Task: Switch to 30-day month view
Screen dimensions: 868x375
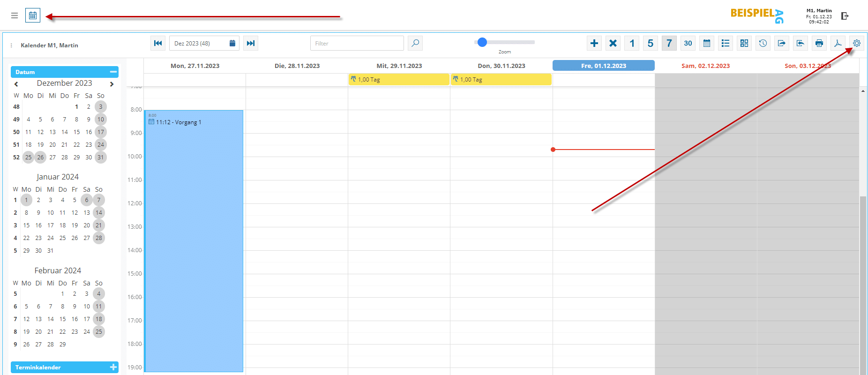Action: point(688,43)
